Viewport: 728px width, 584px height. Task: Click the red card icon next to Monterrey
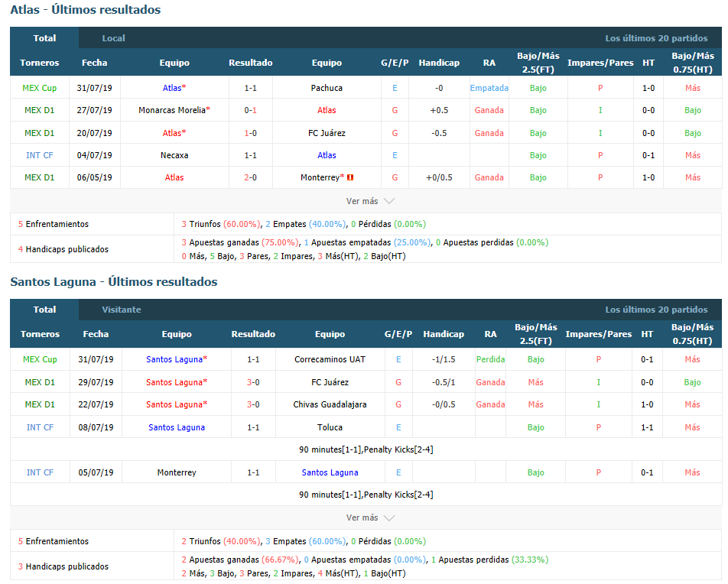(350, 177)
